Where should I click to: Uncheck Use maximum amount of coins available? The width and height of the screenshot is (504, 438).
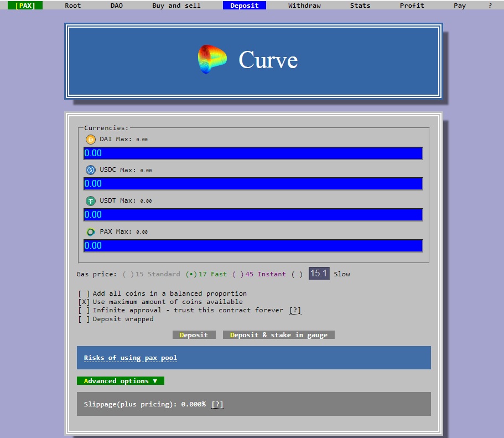(x=84, y=302)
